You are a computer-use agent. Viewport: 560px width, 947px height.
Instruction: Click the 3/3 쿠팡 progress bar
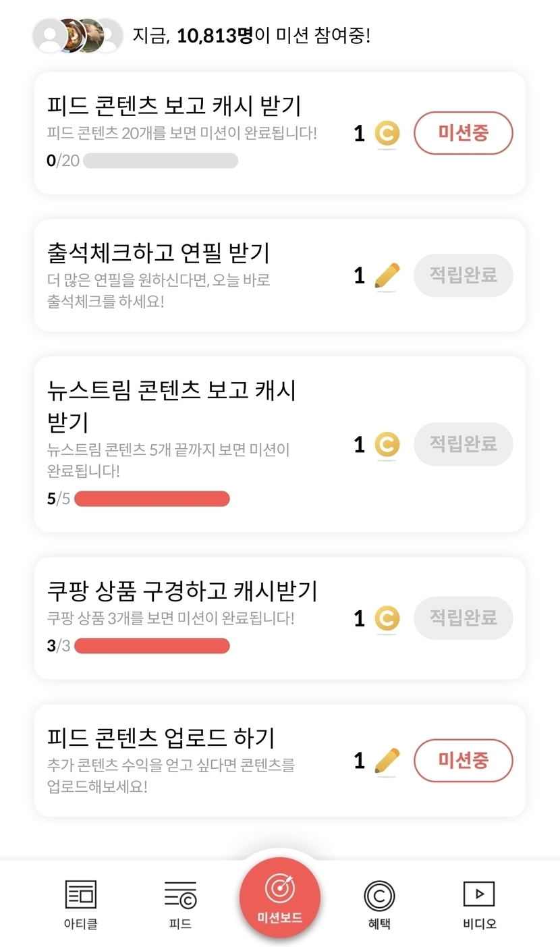[x=152, y=646]
